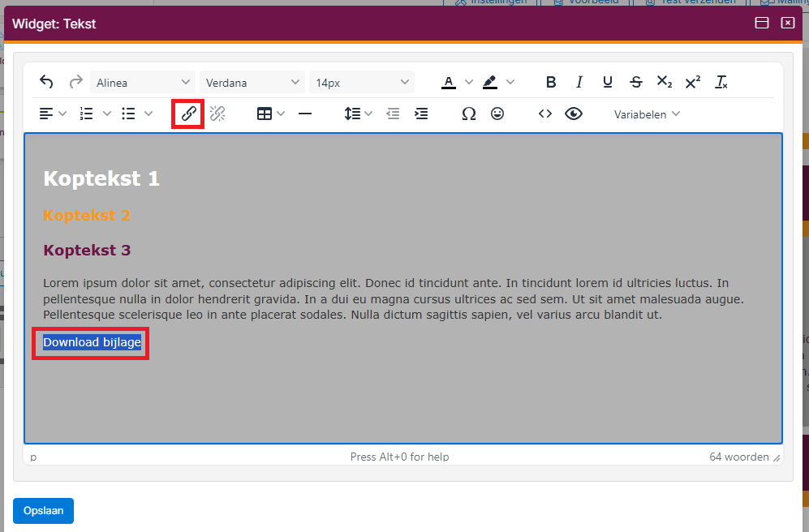Decrease indent of the paragraph
The height and width of the screenshot is (532, 809).
coord(394,114)
